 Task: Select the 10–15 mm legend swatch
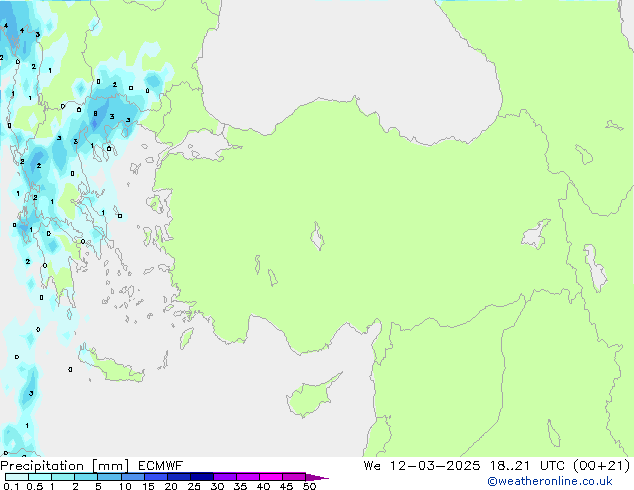[x=132, y=477]
